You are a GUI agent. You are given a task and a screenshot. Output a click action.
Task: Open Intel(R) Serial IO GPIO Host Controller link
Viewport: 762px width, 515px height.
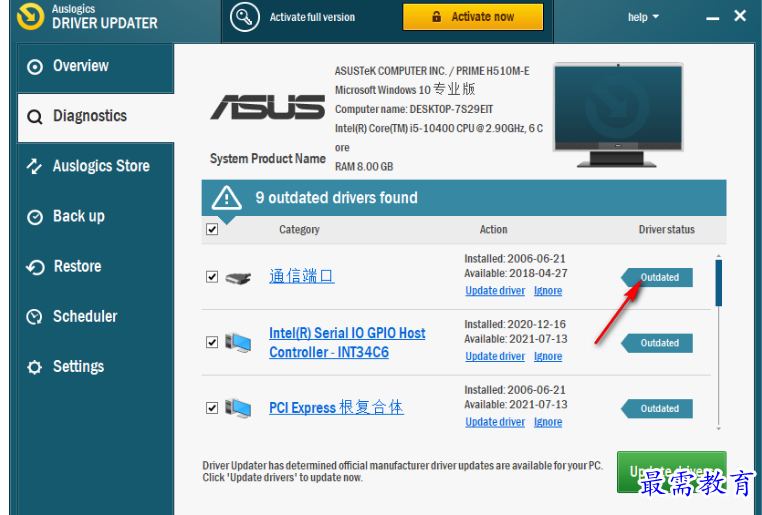[347, 343]
